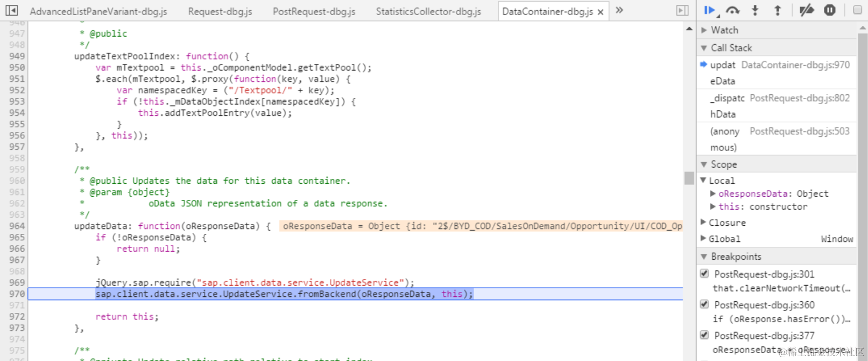The image size is (868, 361).
Task: Expand the oResponseData object
Action: [x=712, y=193]
